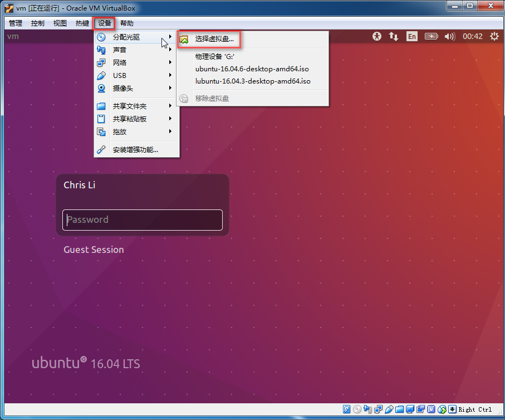Expand the 分配光驱 submenu arrow
Image resolution: width=505 pixels, height=420 pixels.
pyautogui.click(x=170, y=37)
